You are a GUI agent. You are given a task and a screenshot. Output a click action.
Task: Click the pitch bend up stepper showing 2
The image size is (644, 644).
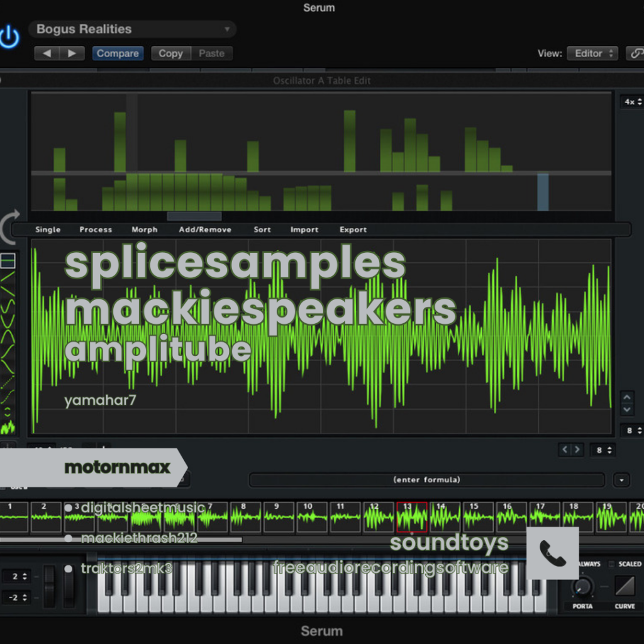(16, 576)
